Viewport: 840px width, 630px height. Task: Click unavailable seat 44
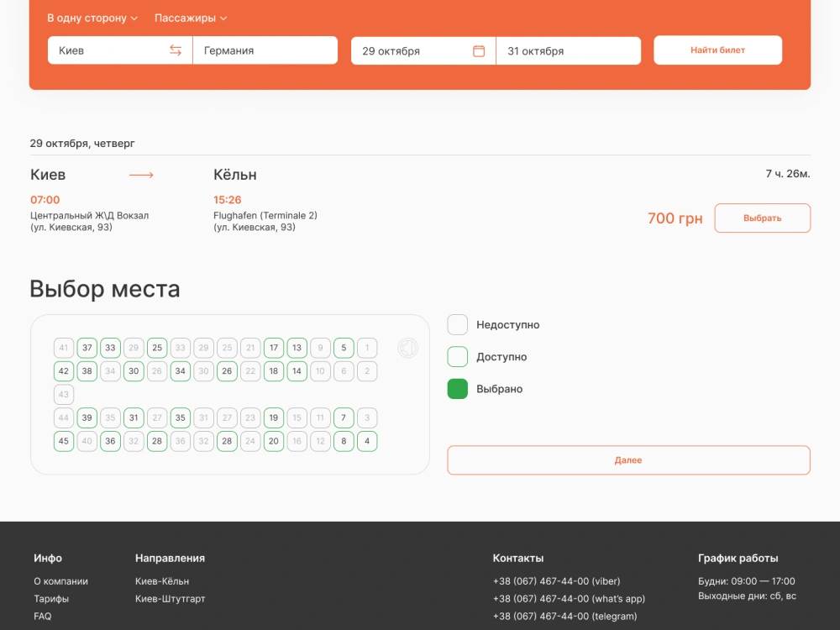pos(64,417)
